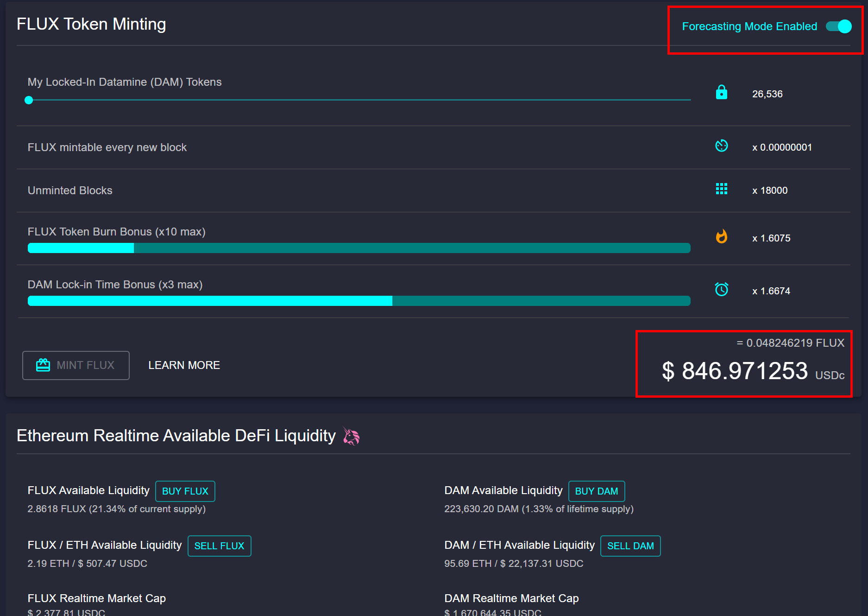
Task: Click the DAM / ETH Available Liquidity label
Action: click(519, 545)
